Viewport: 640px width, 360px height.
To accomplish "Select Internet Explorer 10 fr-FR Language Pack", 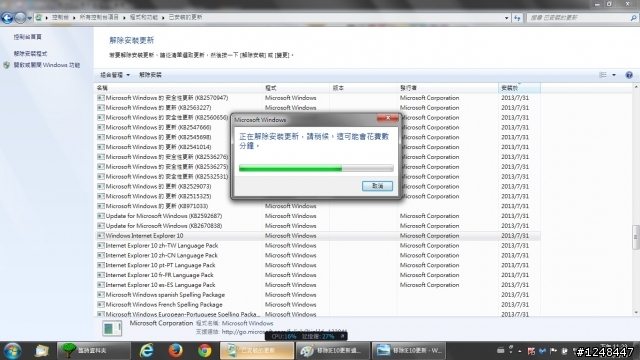I will pos(318,275).
